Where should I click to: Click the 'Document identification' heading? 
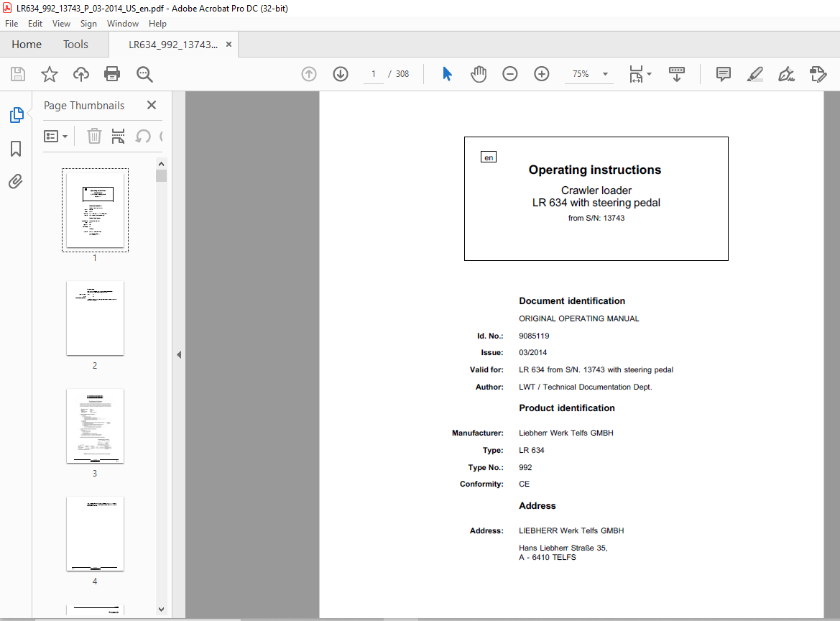click(x=572, y=301)
